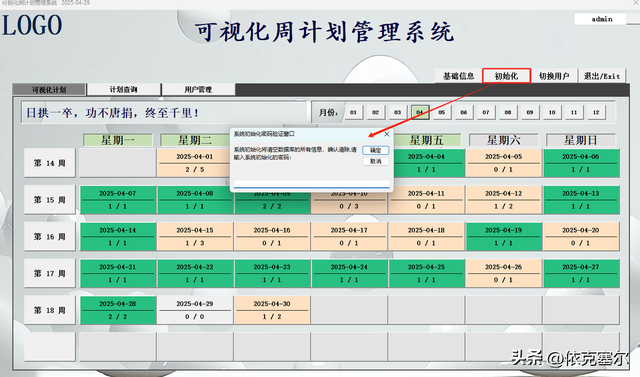Screen dimensions: 640x377
Task: Open the 2025-04-27 day cell
Action: point(581,273)
